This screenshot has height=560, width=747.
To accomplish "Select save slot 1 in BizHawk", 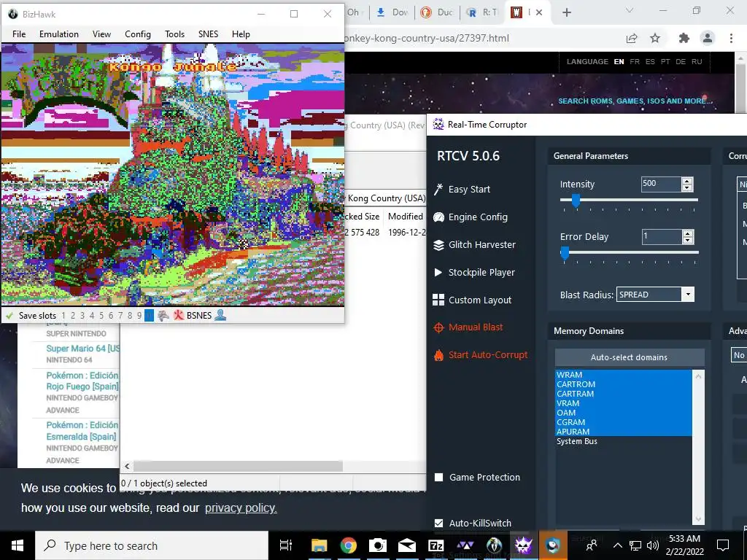I will (63, 315).
